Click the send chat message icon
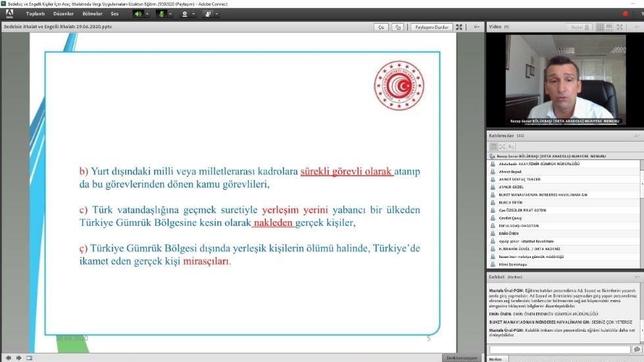This screenshot has width=644, height=362. [637, 349]
